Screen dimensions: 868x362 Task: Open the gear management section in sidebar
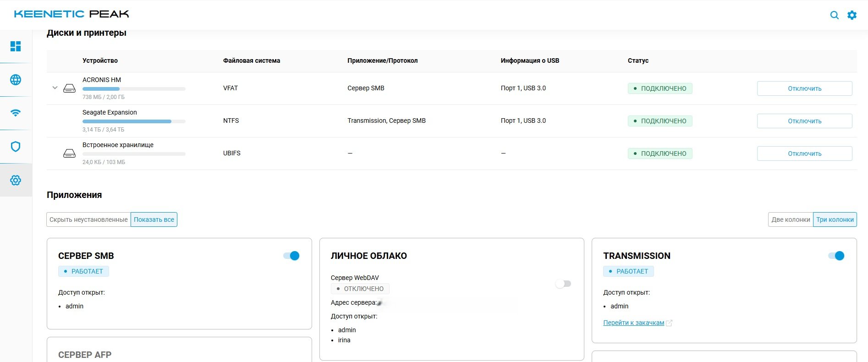tap(16, 180)
